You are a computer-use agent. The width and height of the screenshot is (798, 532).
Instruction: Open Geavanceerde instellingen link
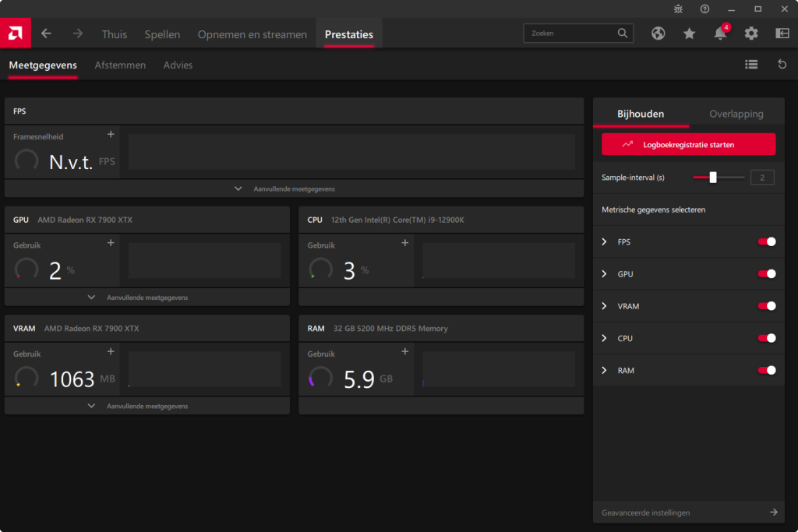tap(689, 513)
